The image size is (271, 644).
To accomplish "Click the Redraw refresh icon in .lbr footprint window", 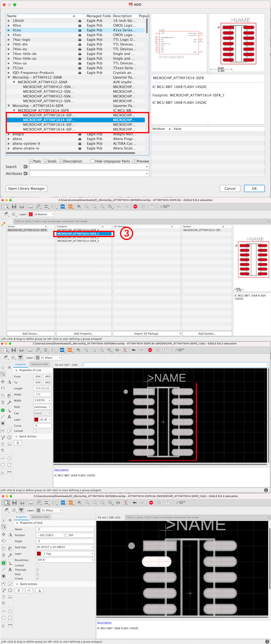I will (117, 350).
